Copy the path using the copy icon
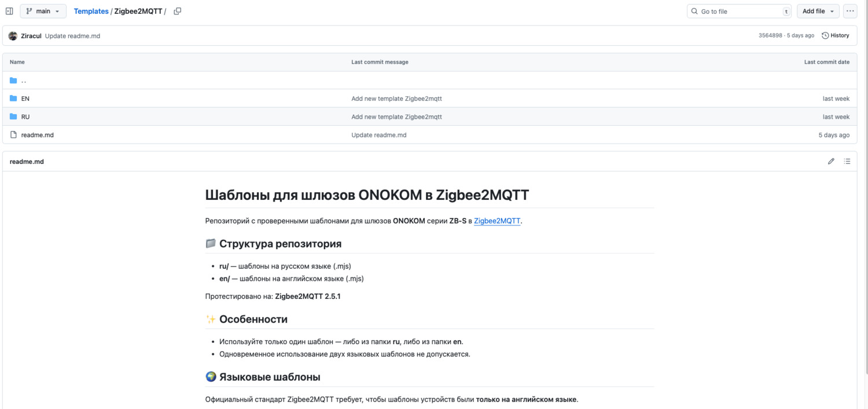Viewport: 868px width, 409px height. coord(178,11)
